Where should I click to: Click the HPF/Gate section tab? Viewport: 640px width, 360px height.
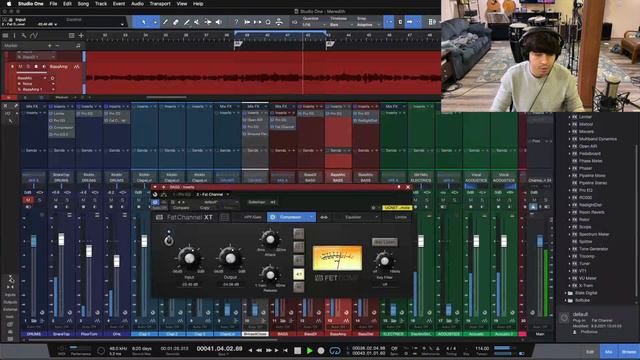(252, 217)
